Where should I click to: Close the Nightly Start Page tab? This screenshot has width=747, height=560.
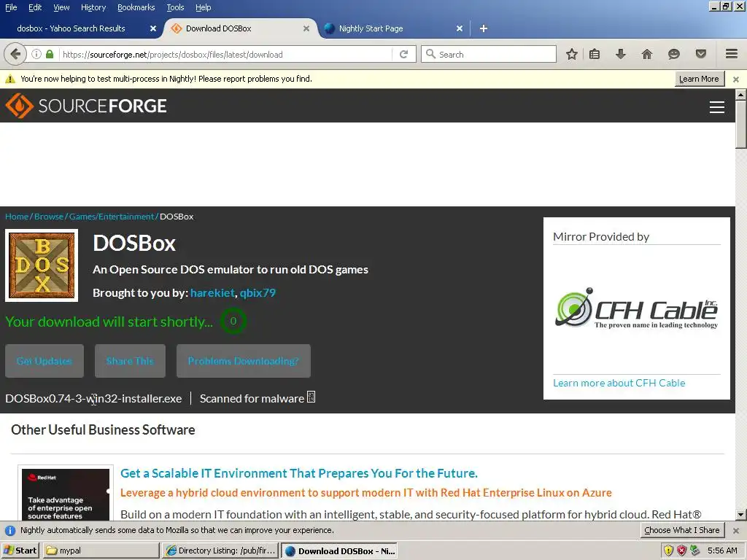[460, 28]
